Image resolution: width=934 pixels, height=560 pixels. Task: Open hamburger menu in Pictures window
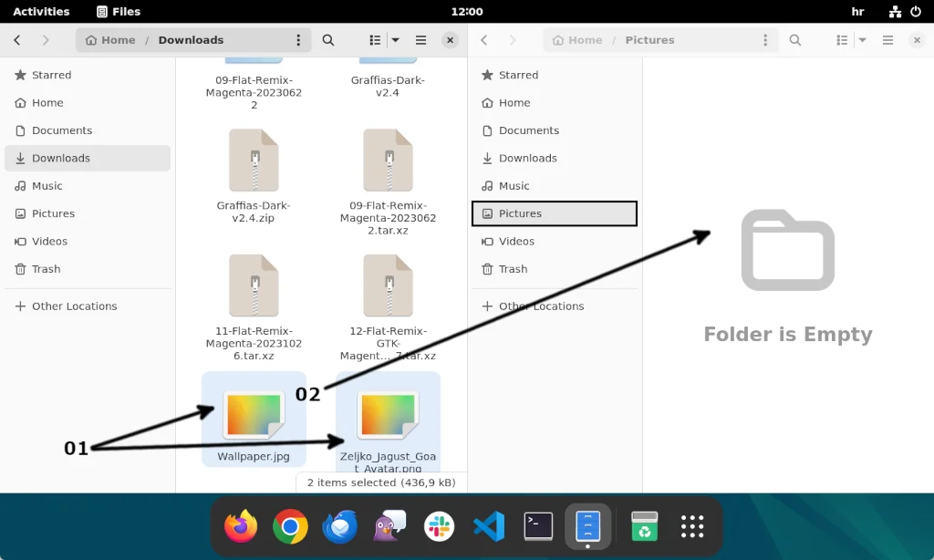[887, 40]
